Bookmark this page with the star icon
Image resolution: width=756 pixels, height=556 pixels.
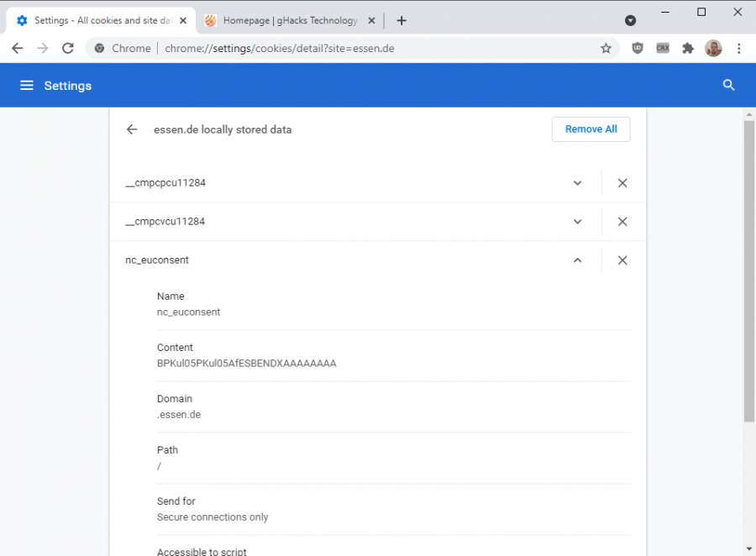[606, 48]
